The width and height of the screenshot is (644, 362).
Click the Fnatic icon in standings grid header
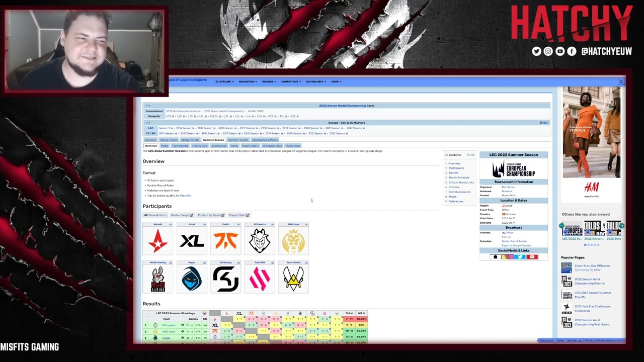[x=251, y=313]
